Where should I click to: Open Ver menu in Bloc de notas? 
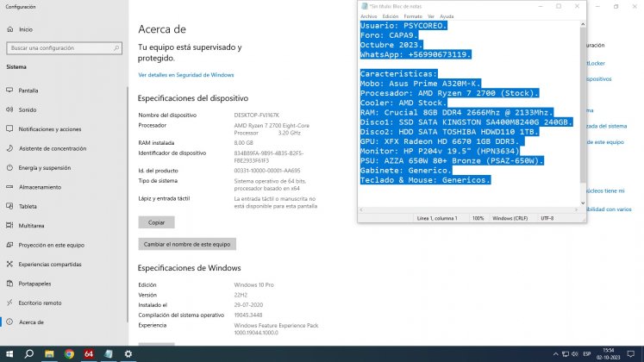tap(431, 16)
